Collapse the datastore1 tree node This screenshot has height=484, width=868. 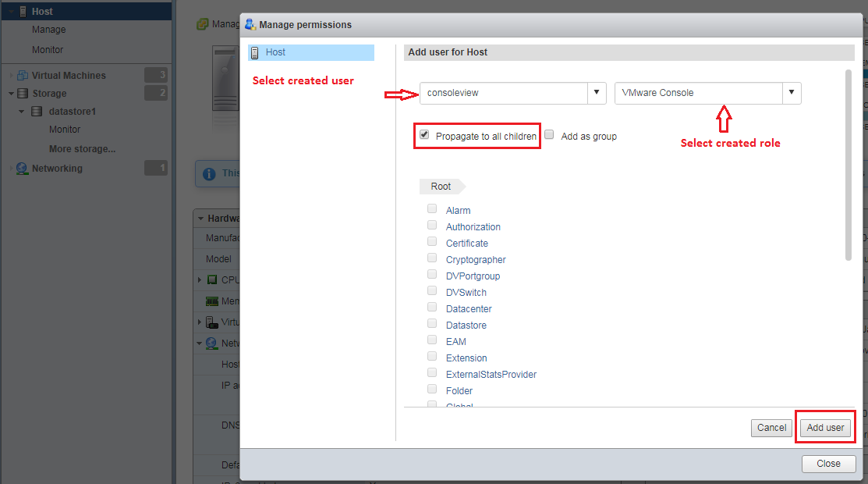23,112
